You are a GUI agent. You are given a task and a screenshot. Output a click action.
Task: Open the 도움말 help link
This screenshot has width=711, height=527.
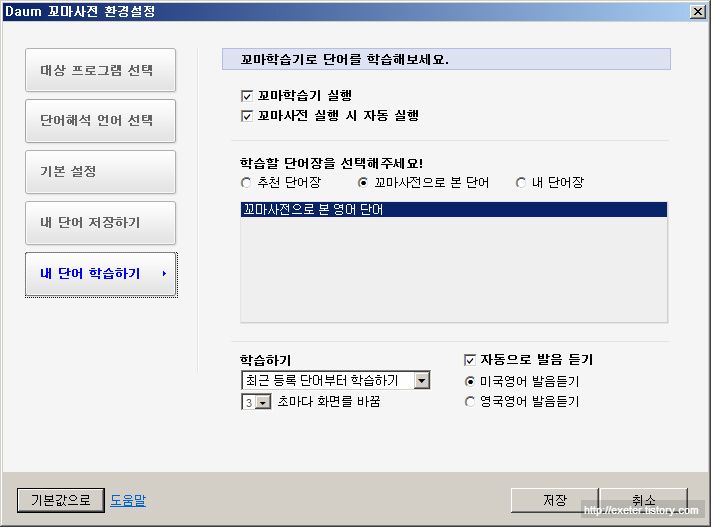click(x=128, y=500)
